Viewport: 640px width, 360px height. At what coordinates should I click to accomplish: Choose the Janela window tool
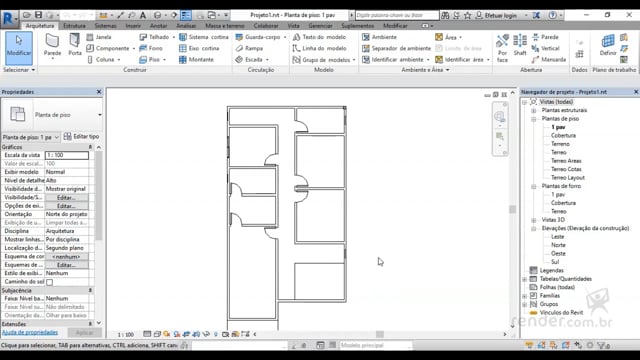coord(99,37)
